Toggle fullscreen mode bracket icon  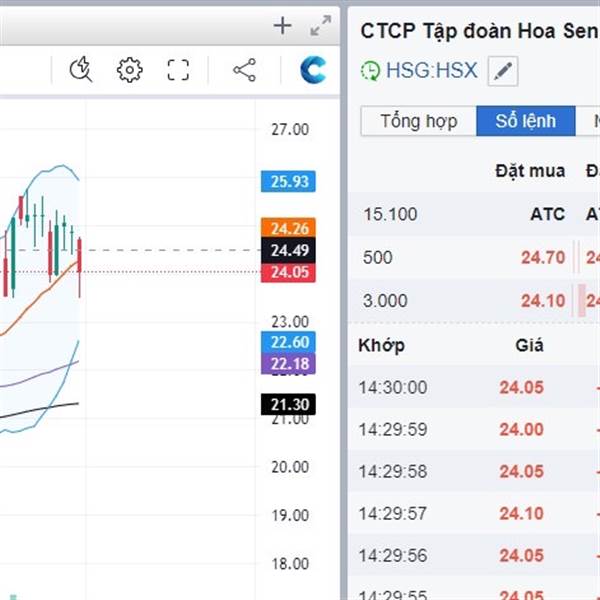178,70
